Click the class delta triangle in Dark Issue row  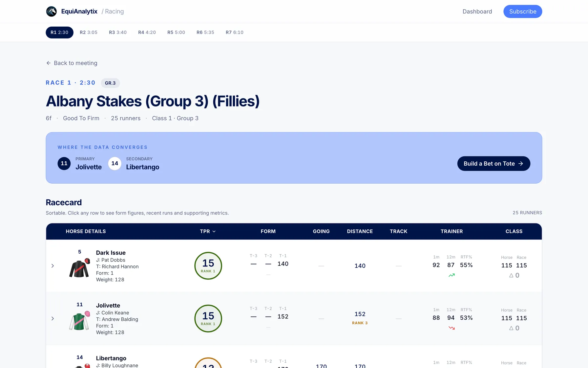(511, 275)
